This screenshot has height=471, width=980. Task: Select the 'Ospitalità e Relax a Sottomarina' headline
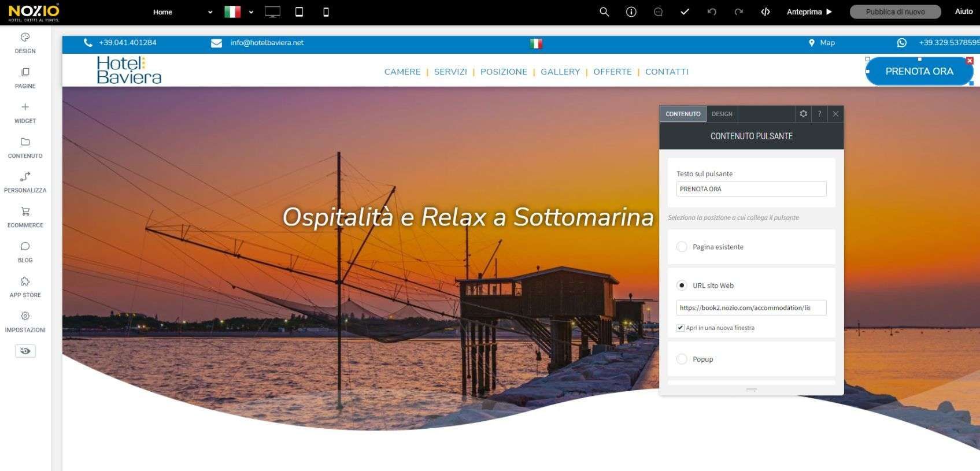pyautogui.click(x=468, y=217)
